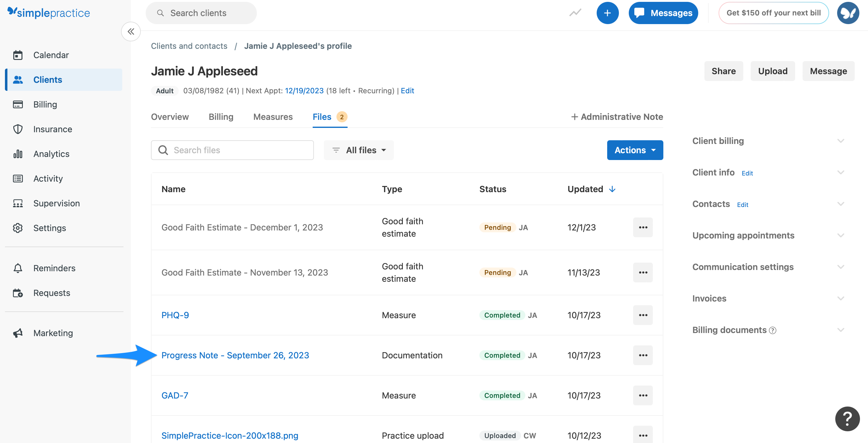Screen dimensions: 868x443
Task: Click the plus button to create new
Action: (607, 13)
